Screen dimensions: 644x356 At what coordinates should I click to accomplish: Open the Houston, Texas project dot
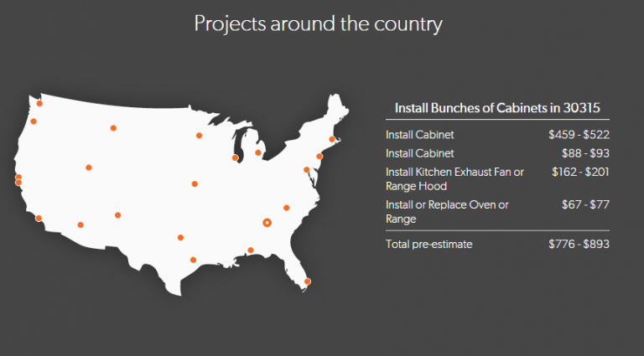[x=193, y=260]
